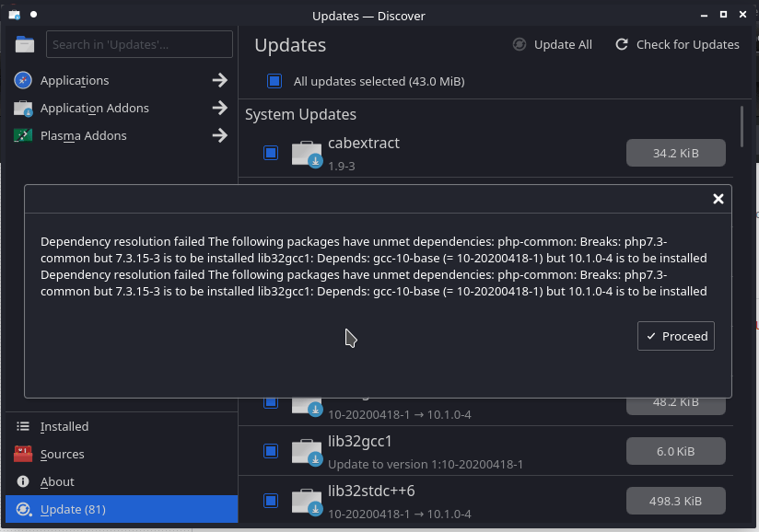The height and width of the screenshot is (532, 759).
Task: Click Check for Updates
Action: coord(677,44)
